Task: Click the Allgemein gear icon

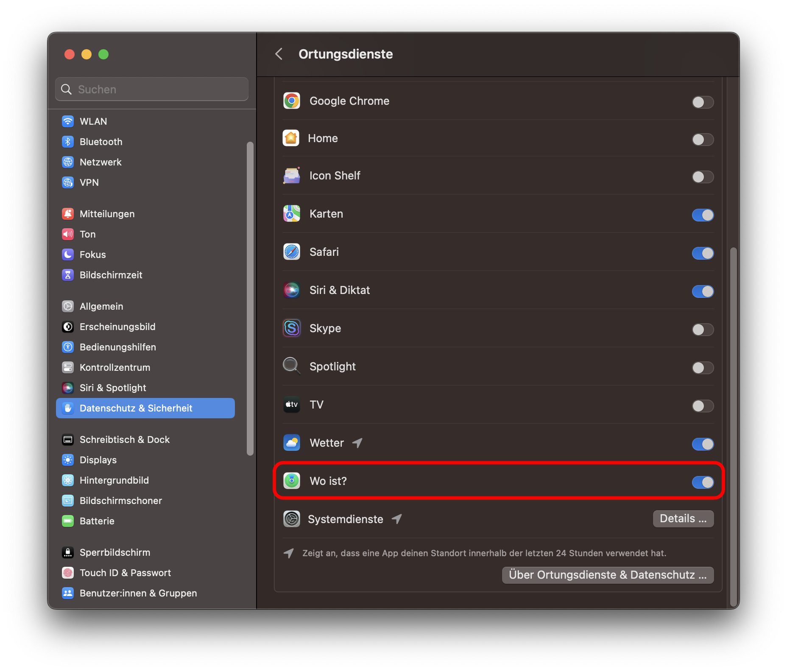Action: 68,306
